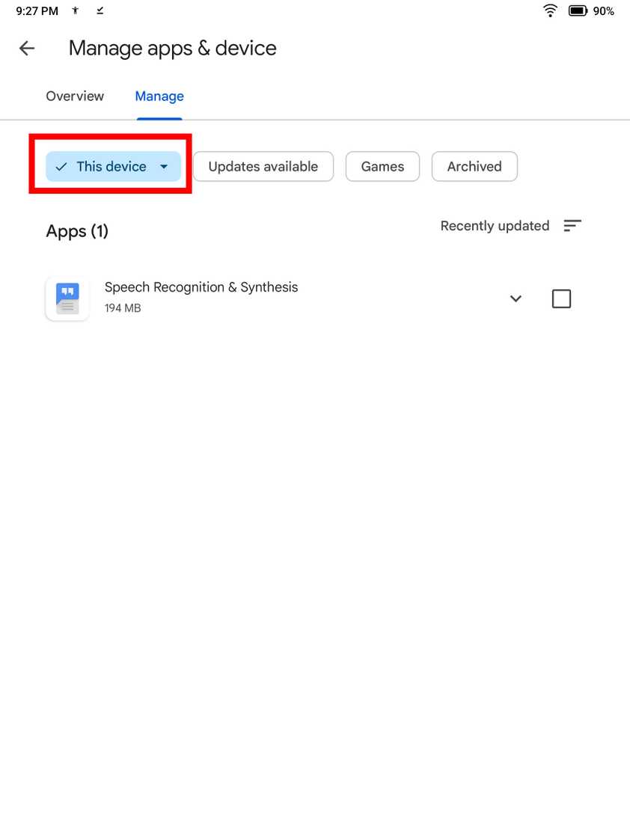The image size is (630, 840).
Task: Tap the download complete status bar icon
Action: 100,10
